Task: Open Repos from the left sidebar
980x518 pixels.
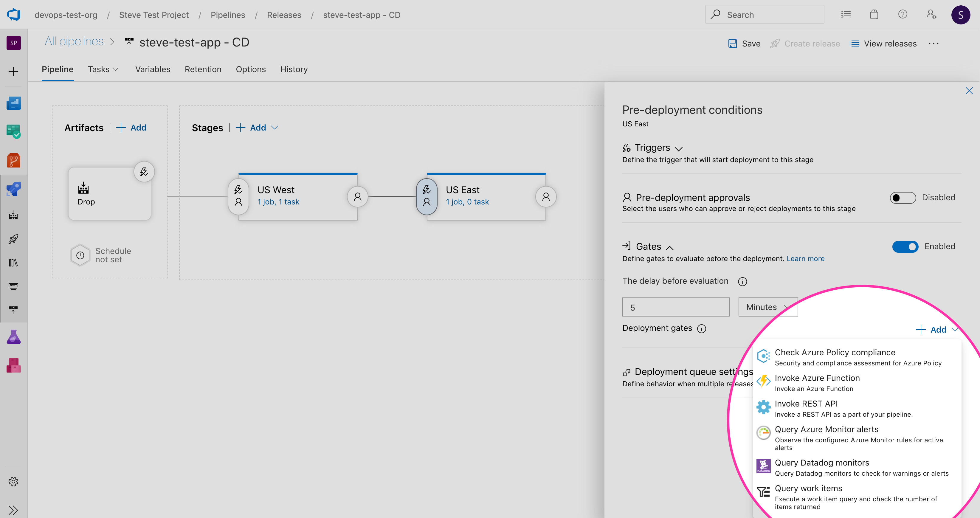Action: coord(14,160)
